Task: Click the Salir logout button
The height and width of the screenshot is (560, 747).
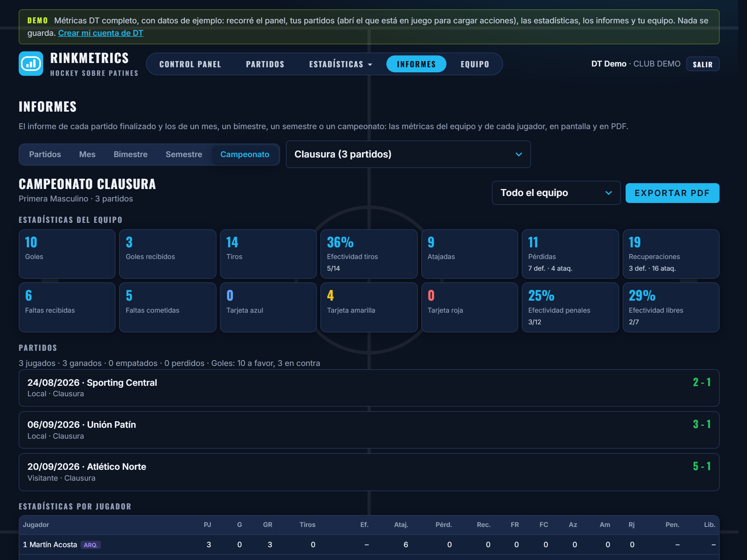Action: (703, 64)
